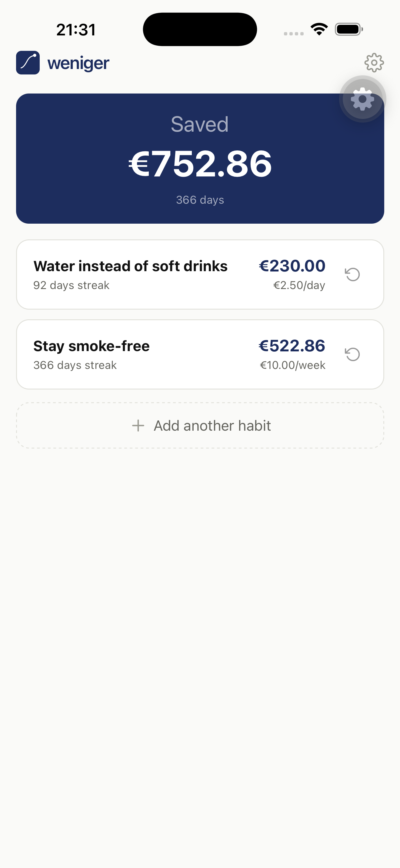Click the plus icon to add habit
400x868 pixels.
pyautogui.click(x=138, y=426)
